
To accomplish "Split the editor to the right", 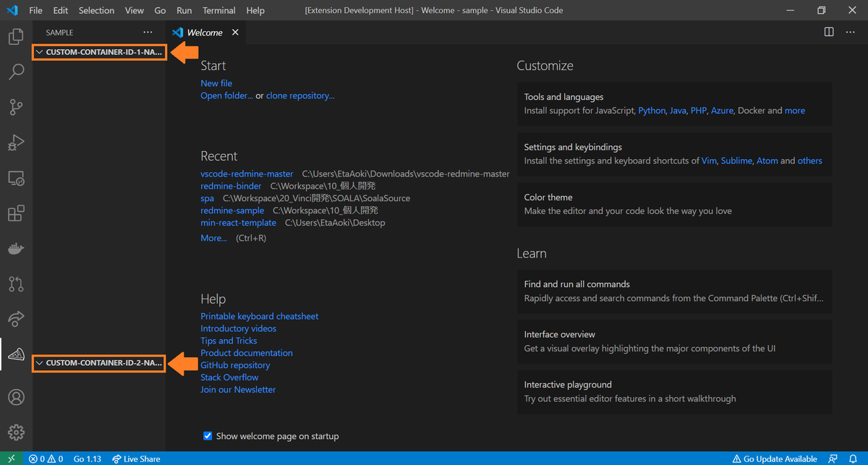I will click(x=829, y=32).
